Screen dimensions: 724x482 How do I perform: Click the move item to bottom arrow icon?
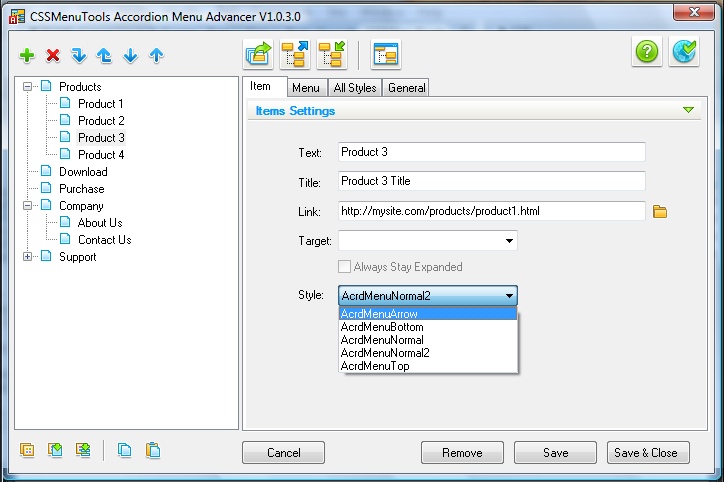(79, 55)
